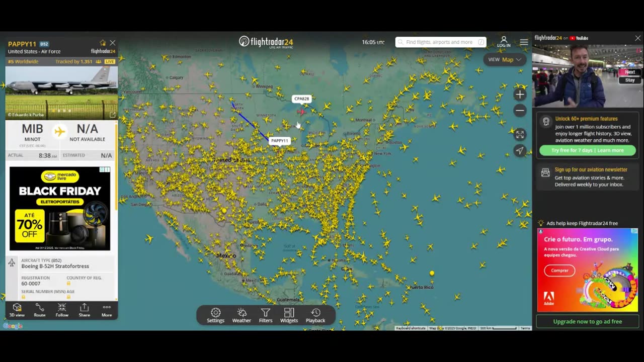Click the Google logo on map
Screen dimensions: 644x362
coord(13,326)
